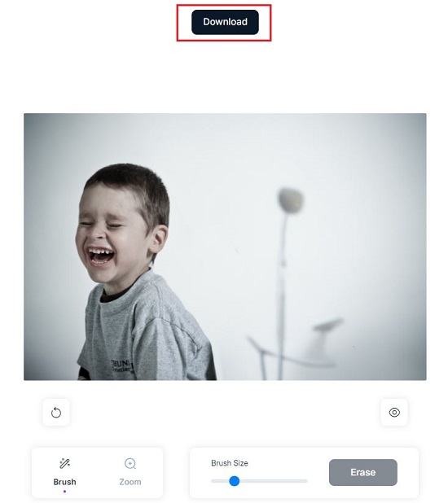Switch to the Brush tab label
The height and width of the screenshot is (503, 448).
(65, 482)
